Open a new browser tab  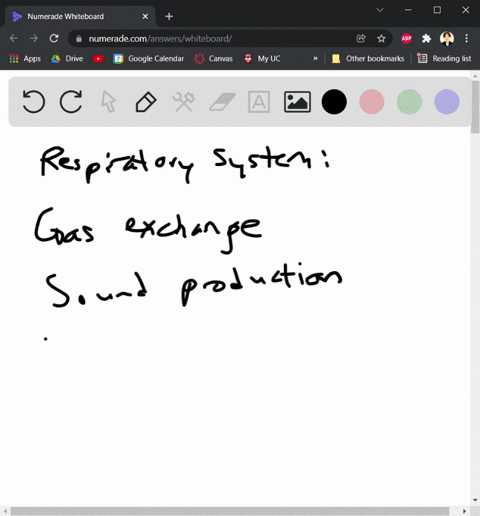point(169,16)
